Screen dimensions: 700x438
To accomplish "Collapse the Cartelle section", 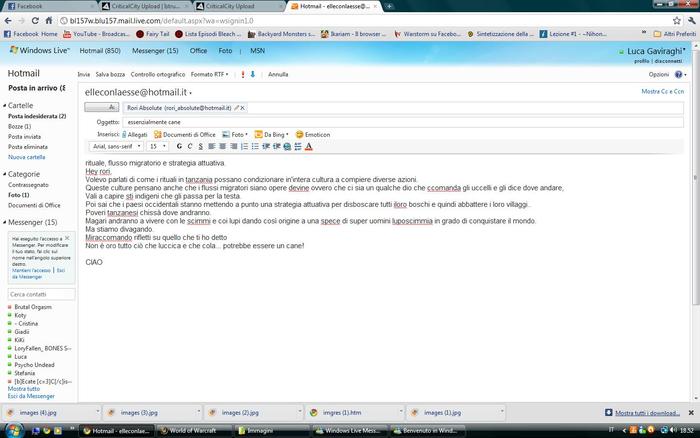I will [x=5, y=106].
